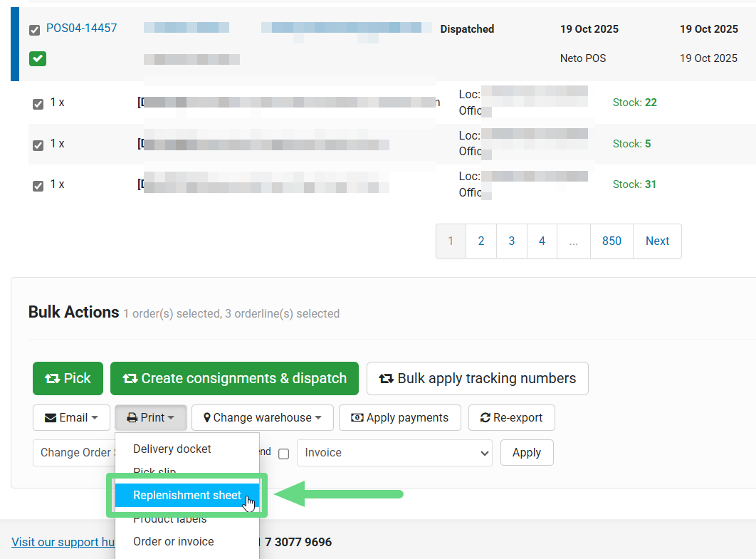756x559 pixels.
Task: Open the Change warehouse dropdown
Action: (x=263, y=418)
